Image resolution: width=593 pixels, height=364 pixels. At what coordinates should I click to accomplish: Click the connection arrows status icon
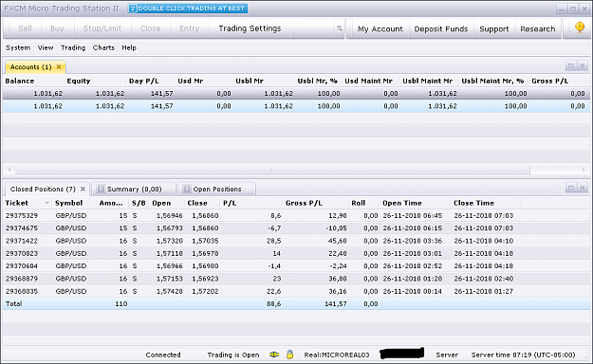[274, 355]
